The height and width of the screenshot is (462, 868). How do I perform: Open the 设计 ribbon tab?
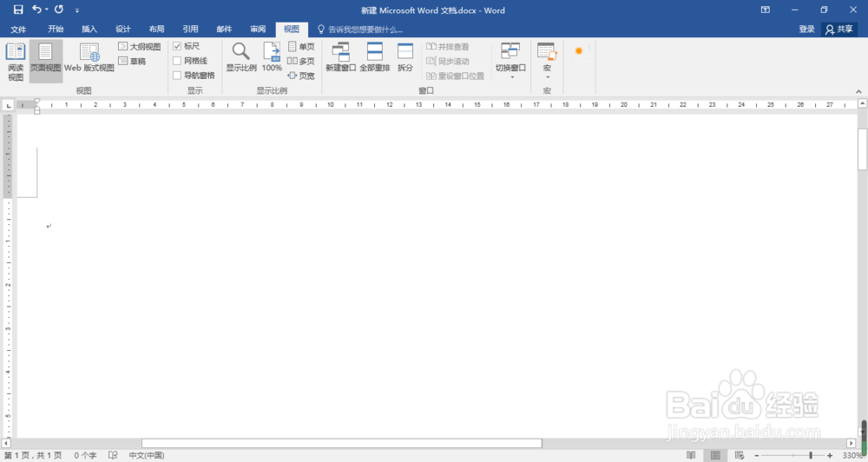(x=123, y=29)
